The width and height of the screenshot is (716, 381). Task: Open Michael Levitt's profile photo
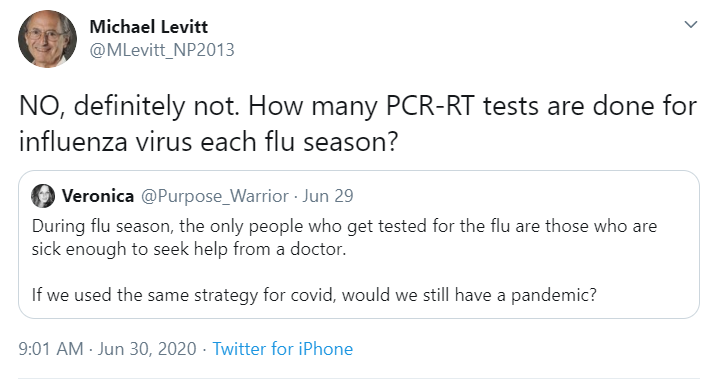pos(47,39)
